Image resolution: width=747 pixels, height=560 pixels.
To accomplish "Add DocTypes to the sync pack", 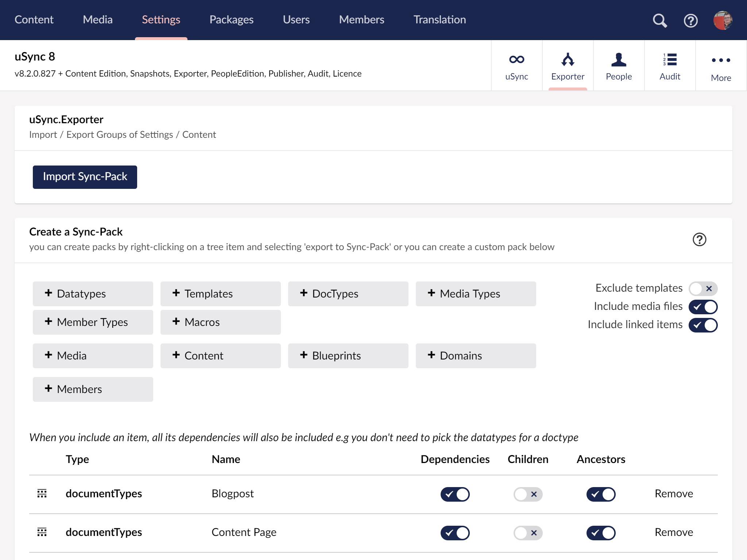I will [348, 294].
